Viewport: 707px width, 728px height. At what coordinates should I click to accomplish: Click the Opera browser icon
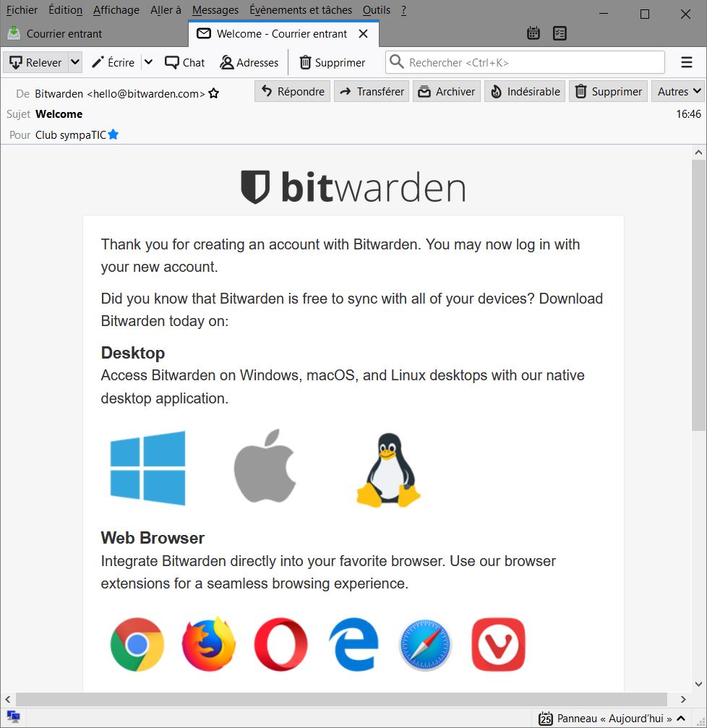[x=281, y=644]
